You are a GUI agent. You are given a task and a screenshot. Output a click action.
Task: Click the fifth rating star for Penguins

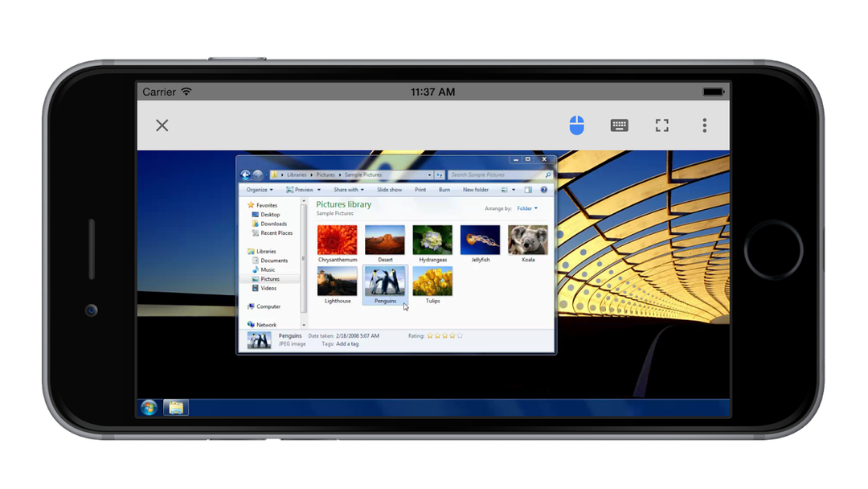click(459, 335)
